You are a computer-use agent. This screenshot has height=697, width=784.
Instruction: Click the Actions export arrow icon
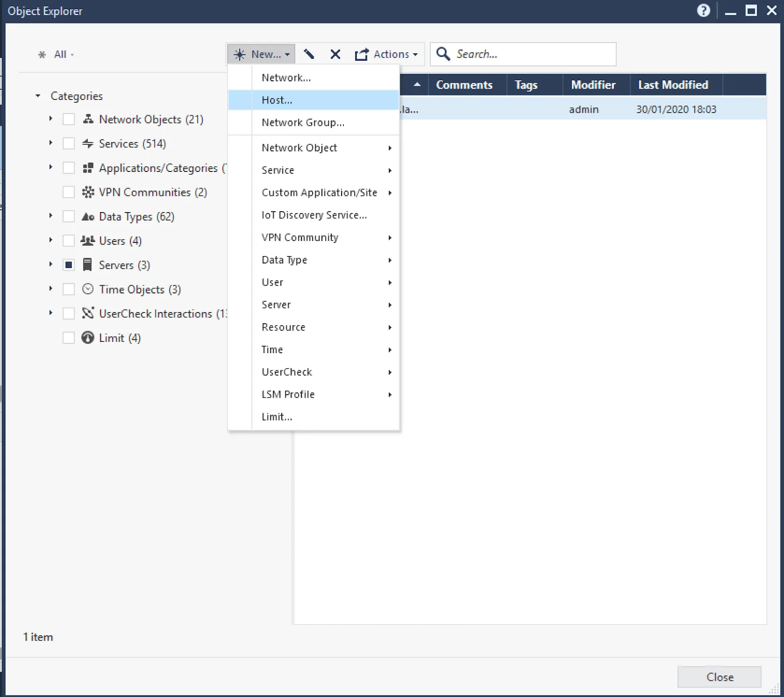click(x=361, y=54)
